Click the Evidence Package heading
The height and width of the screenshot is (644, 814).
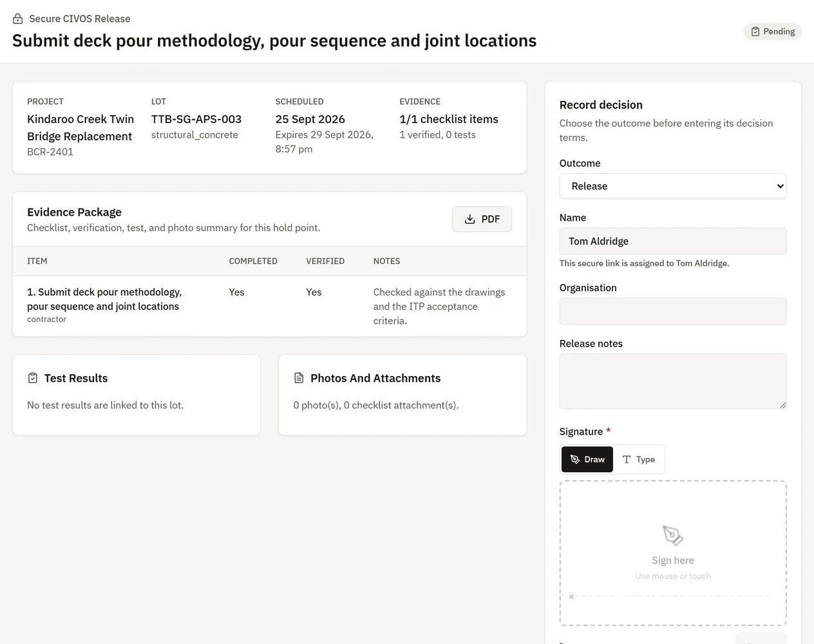pos(74,212)
